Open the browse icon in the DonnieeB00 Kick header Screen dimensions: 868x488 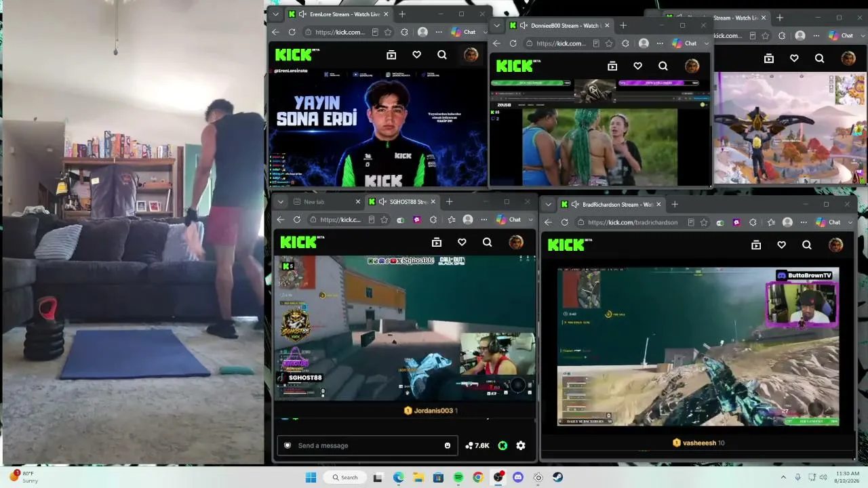coord(612,66)
